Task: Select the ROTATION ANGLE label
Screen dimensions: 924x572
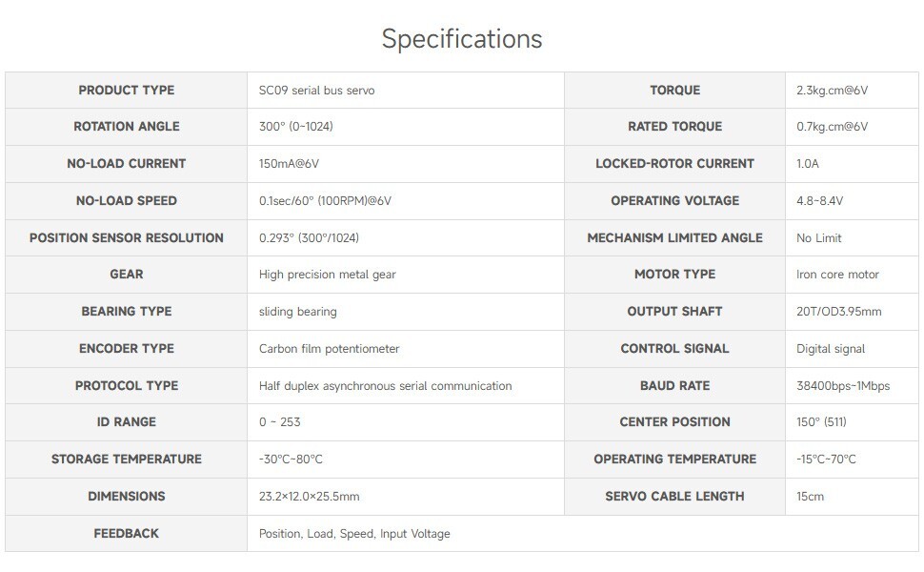Action: 126,126
